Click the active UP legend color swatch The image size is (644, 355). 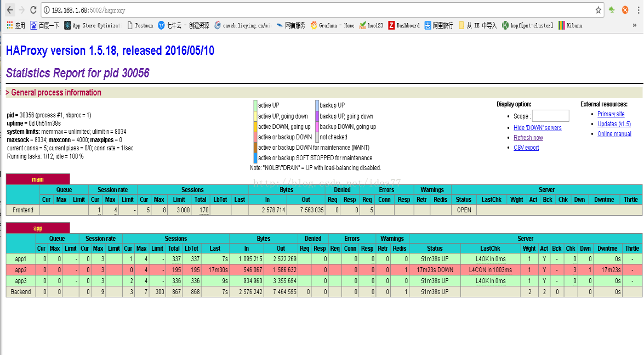pos(255,105)
